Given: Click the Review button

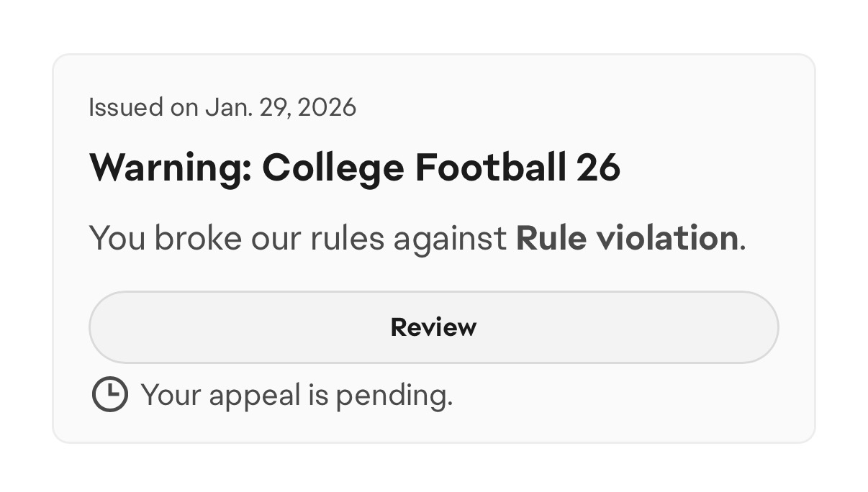Looking at the screenshot, I should (433, 327).
